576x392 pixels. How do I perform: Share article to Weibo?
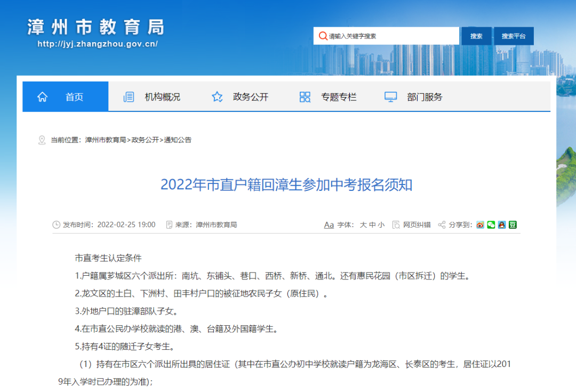pos(480,225)
